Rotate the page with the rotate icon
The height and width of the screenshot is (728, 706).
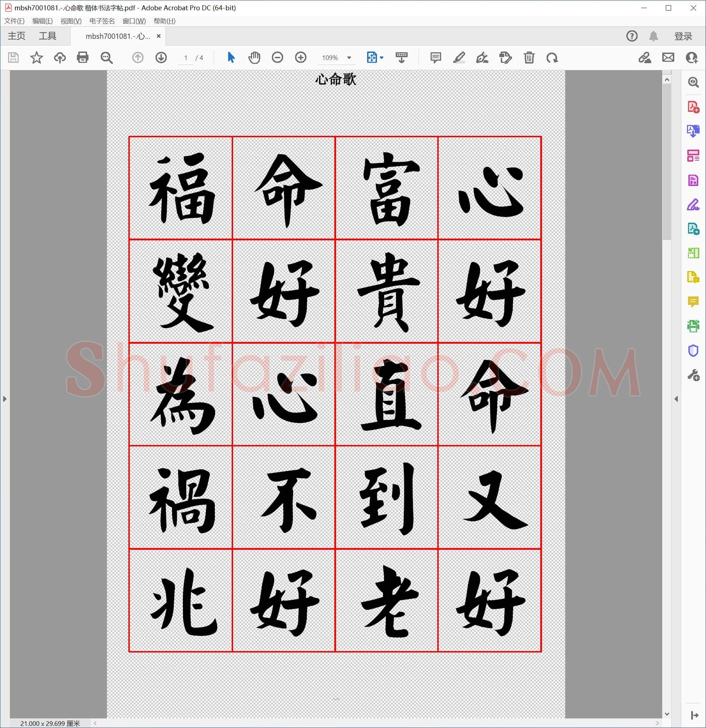(552, 58)
